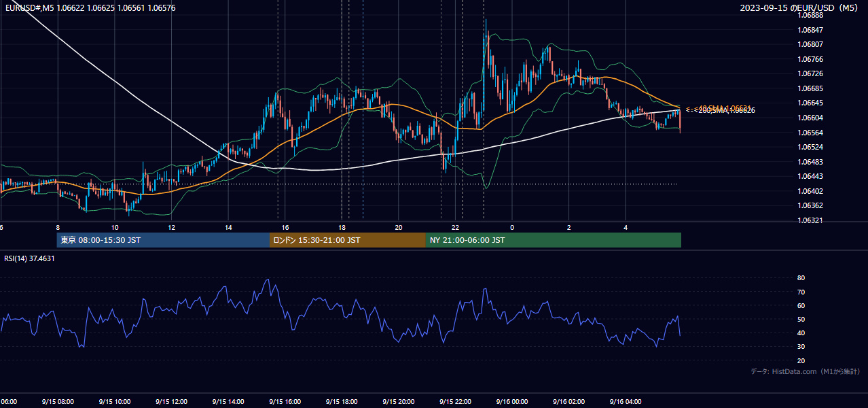Select the ロンドン 15:30-21:00 JST session bar
The image size is (868, 408).
pos(348,240)
